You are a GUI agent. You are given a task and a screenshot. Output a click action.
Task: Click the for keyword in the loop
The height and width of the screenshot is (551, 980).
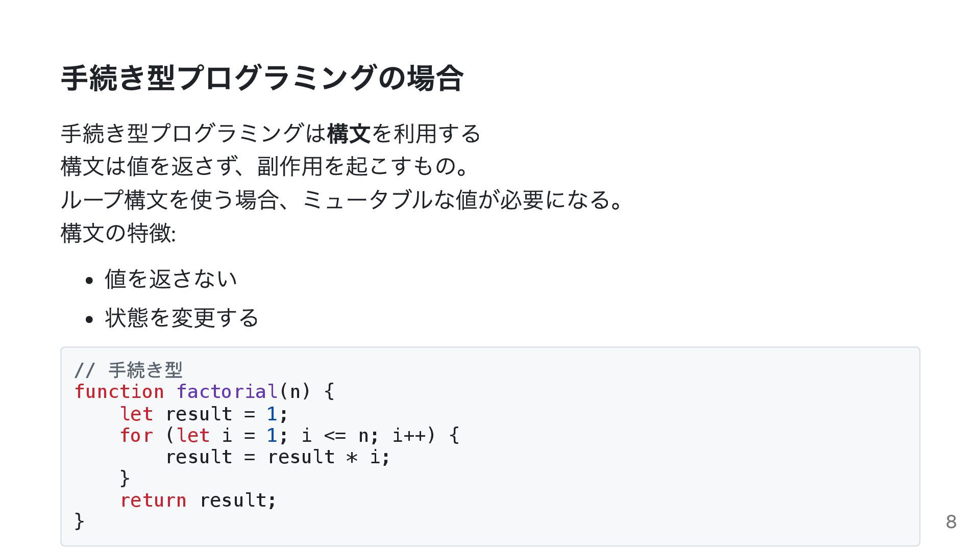click(136, 436)
